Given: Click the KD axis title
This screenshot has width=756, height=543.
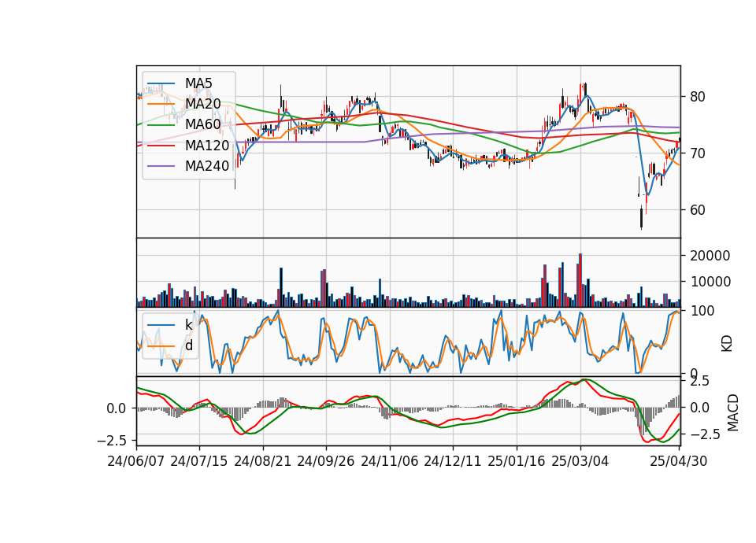Looking at the screenshot, I should [727, 344].
